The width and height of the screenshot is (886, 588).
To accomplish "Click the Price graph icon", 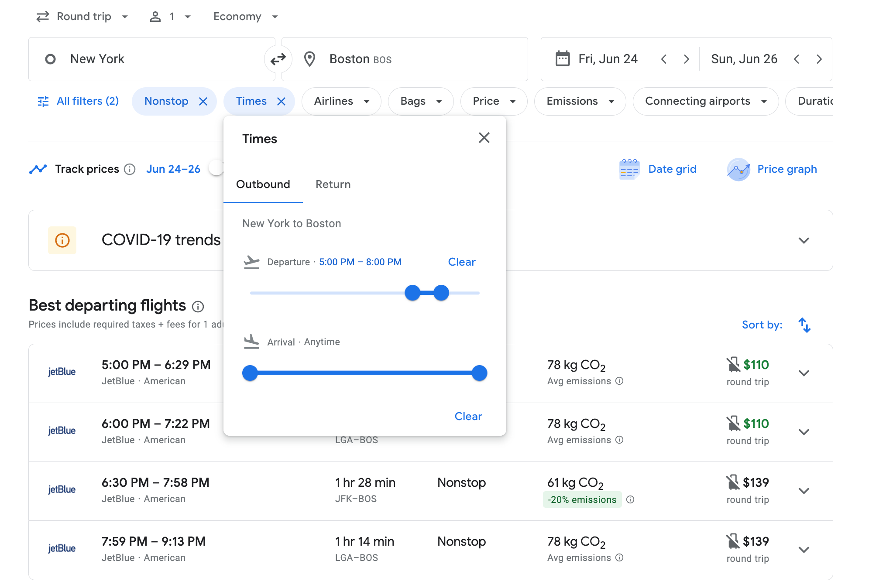I will [737, 169].
